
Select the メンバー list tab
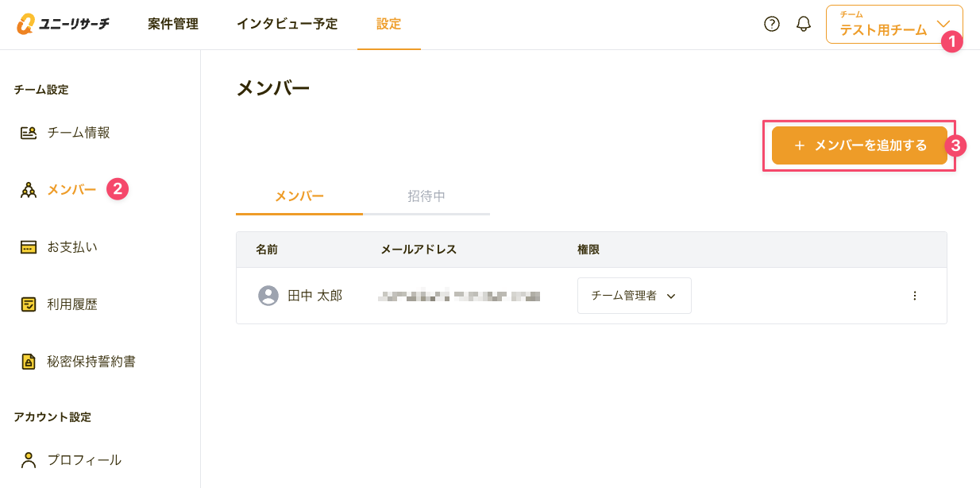point(299,196)
